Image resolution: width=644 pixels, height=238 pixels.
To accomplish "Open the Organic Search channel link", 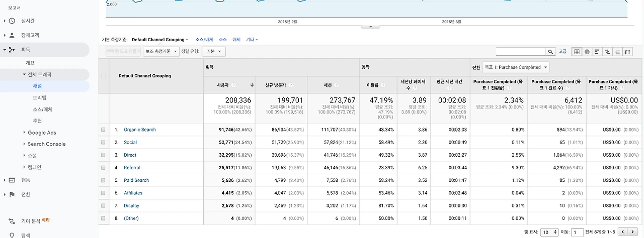I will (x=140, y=130).
